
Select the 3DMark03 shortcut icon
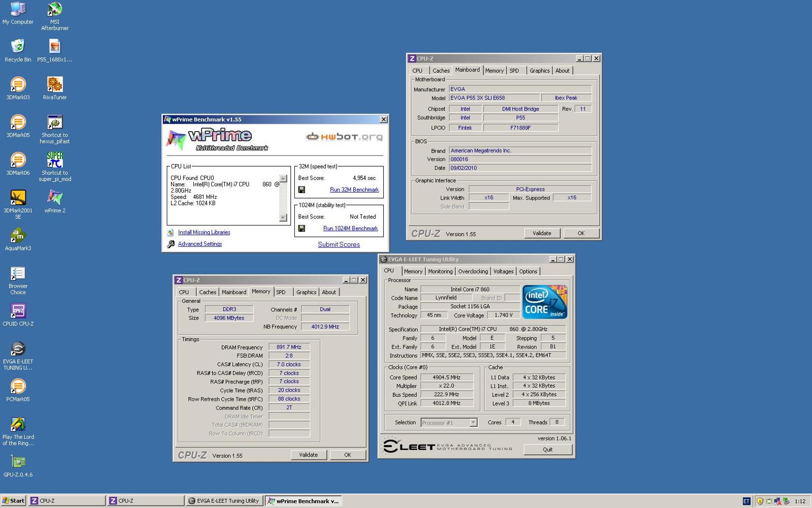pyautogui.click(x=18, y=88)
